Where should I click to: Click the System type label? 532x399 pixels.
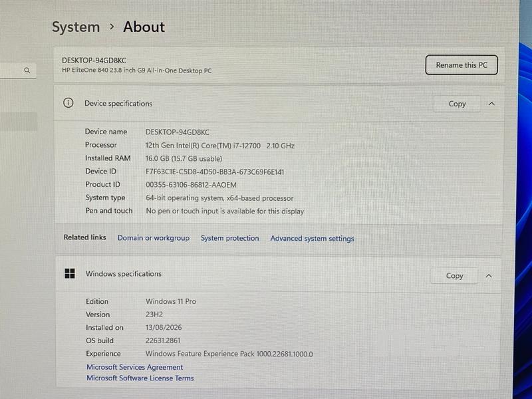pyautogui.click(x=105, y=198)
